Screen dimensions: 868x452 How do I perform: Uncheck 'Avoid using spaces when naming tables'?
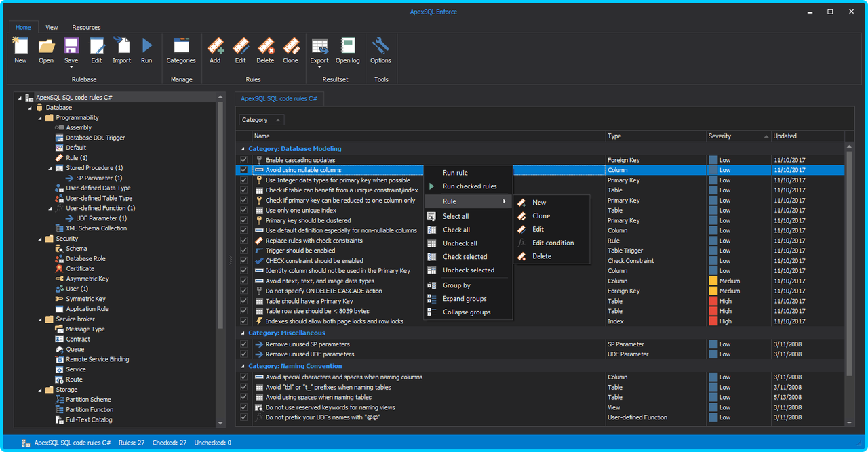tap(244, 398)
